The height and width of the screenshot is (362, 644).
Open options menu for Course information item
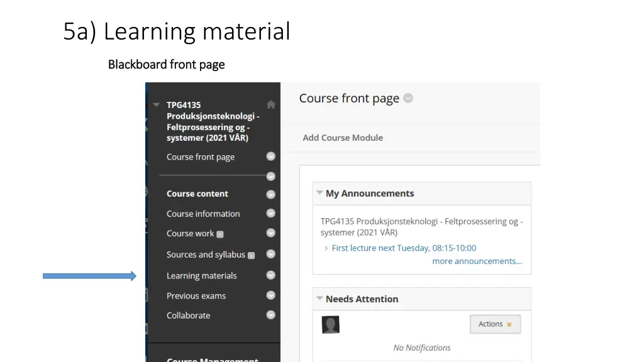point(270,214)
